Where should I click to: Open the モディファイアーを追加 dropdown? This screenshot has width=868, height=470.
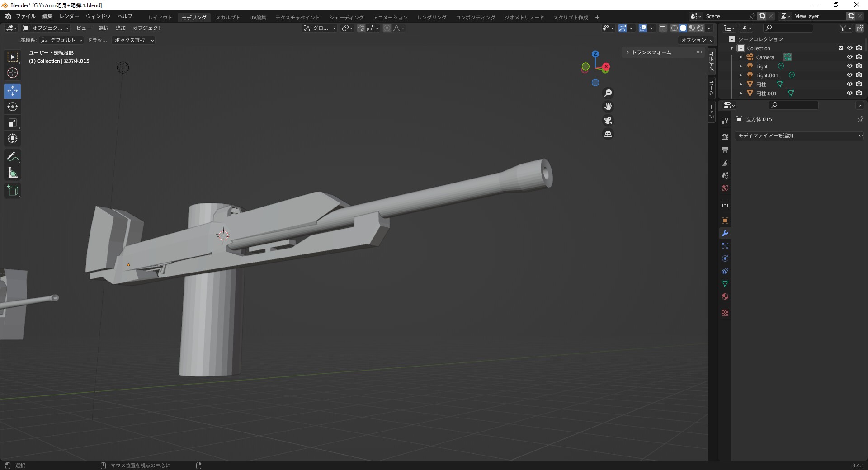coord(799,136)
